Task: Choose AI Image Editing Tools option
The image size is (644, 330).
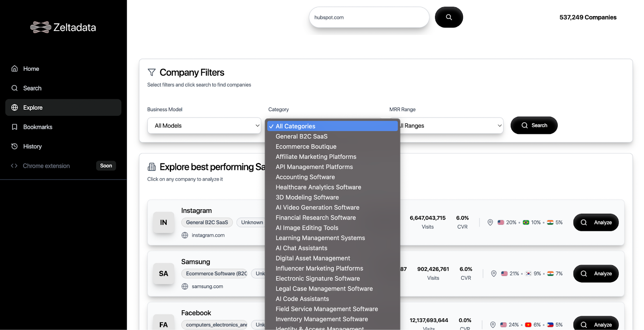Action: coord(332,228)
